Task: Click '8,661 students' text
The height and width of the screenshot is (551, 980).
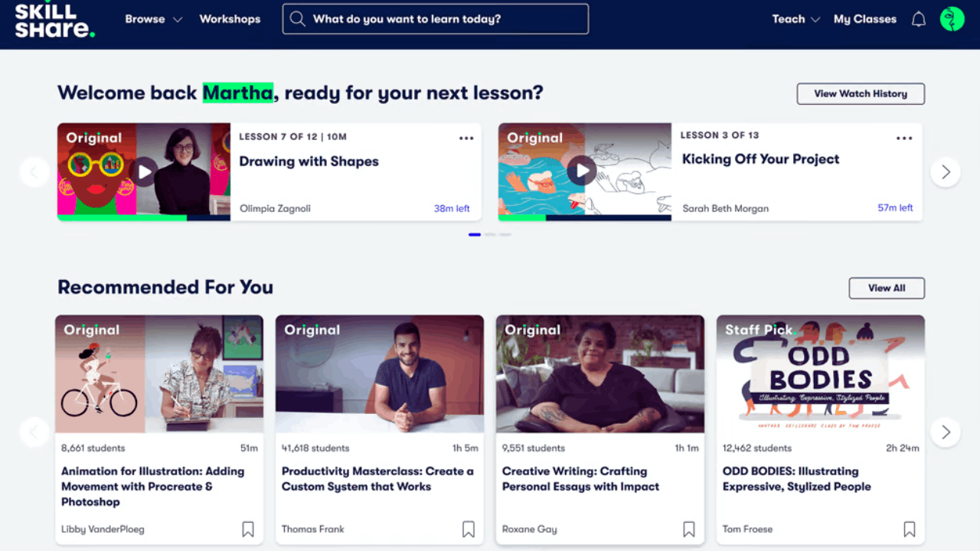Action: click(x=93, y=448)
